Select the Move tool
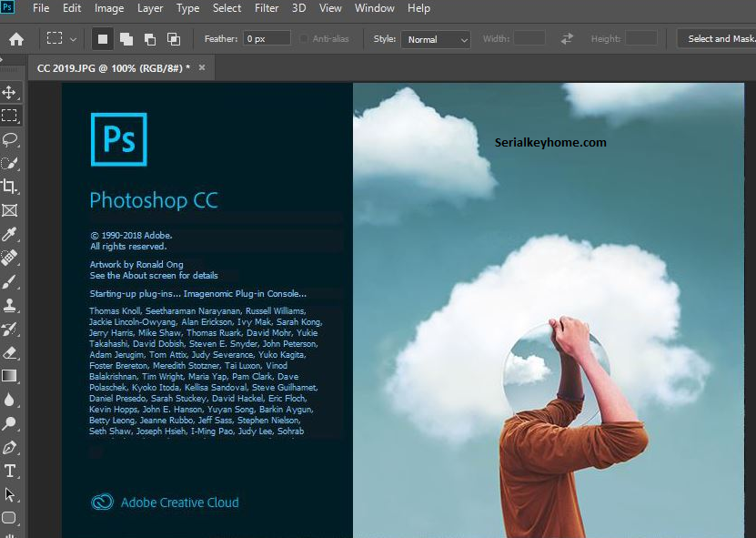 (x=10, y=92)
